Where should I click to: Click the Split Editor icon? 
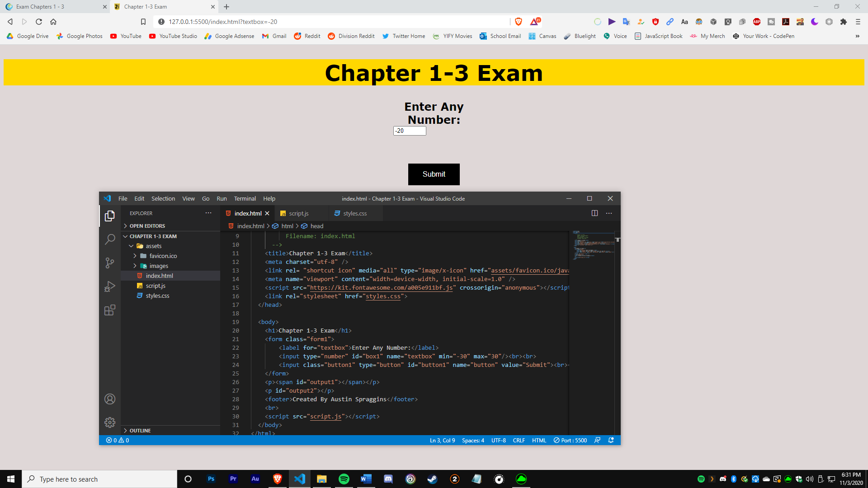(594, 213)
